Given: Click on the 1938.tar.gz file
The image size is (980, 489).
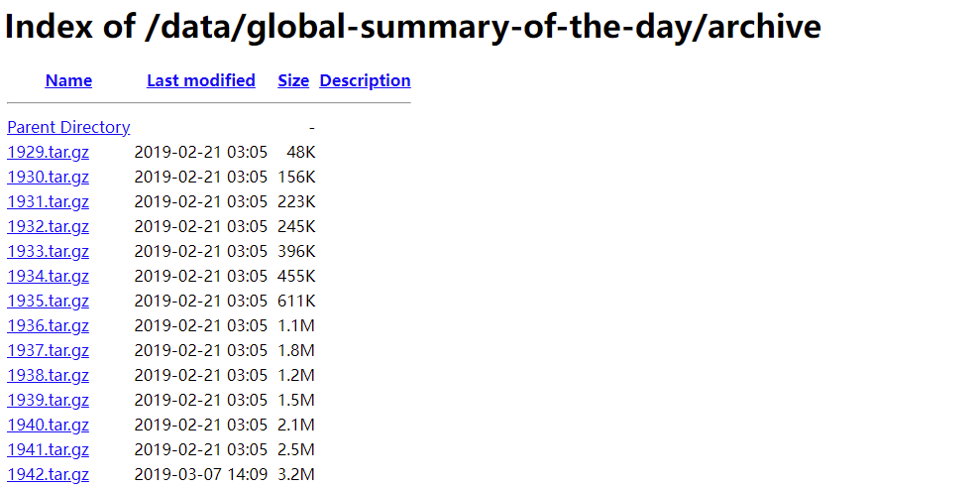Looking at the screenshot, I should [x=48, y=375].
